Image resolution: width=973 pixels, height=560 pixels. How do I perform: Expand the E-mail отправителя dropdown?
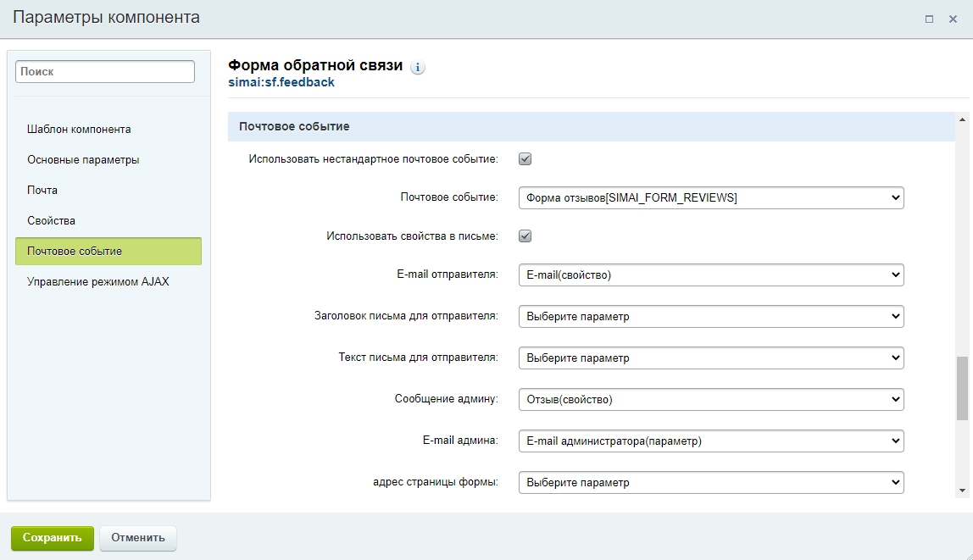point(710,275)
